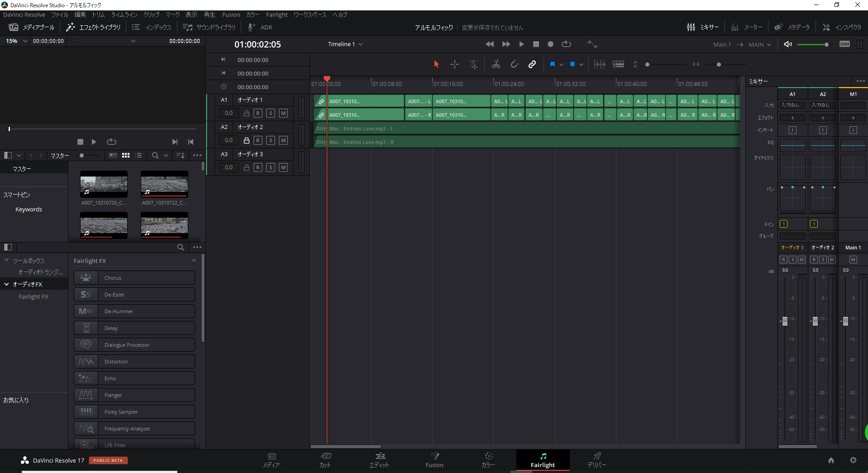Select the razor scissors tool
The width and height of the screenshot is (868, 473).
496,64
